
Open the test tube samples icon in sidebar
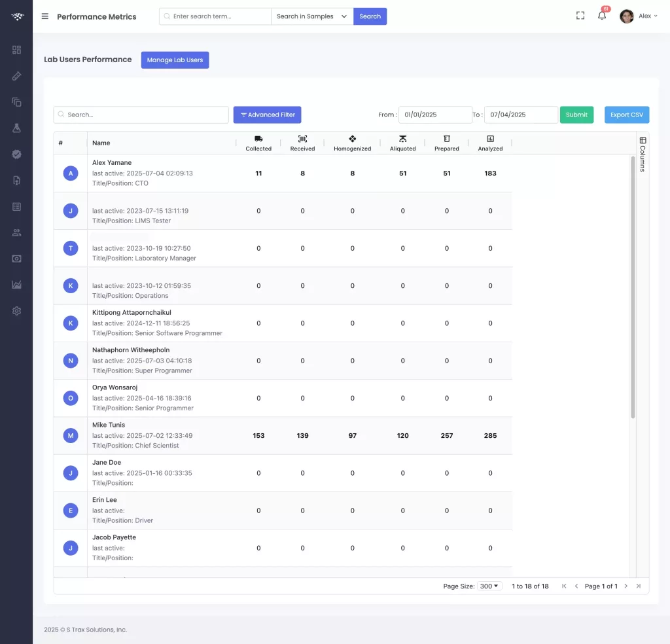click(x=16, y=76)
